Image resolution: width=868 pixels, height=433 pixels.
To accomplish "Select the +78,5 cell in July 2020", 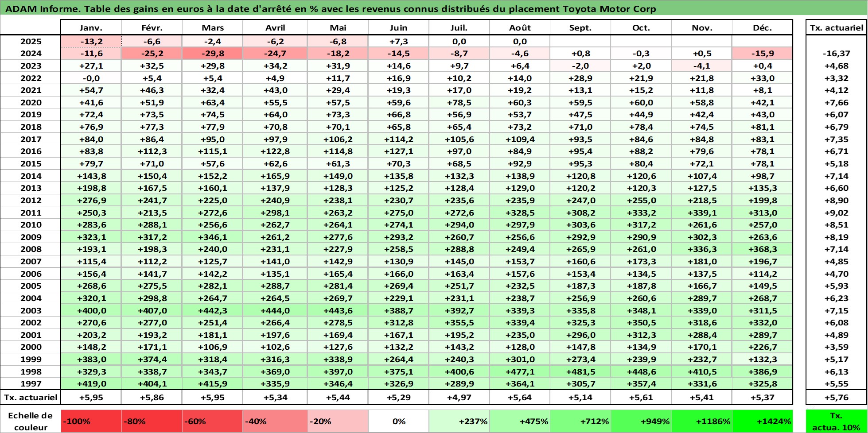I will point(459,102).
